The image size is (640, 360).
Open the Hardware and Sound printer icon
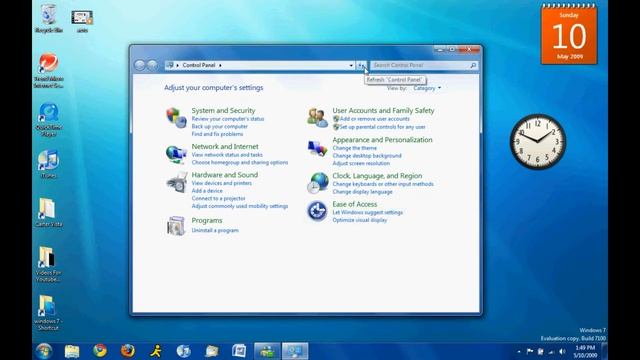[176, 182]
